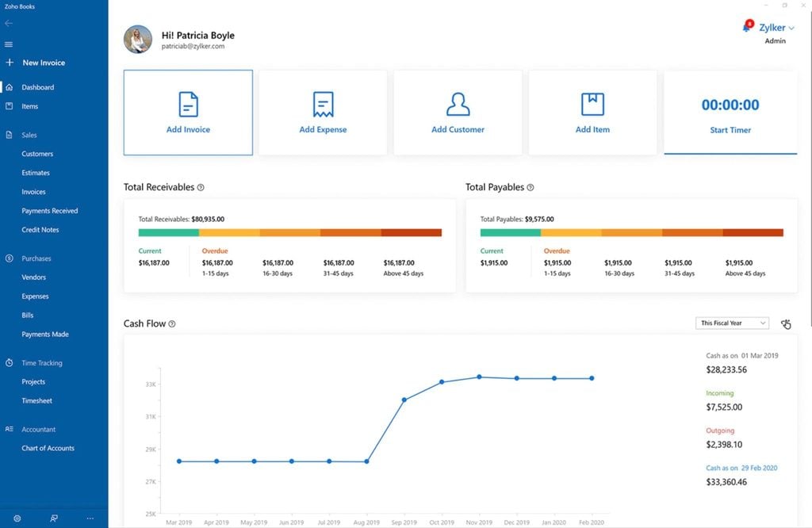Open Expenses in the sidebar
Viewport: 812px width, 528px height.
pos(35,297)
